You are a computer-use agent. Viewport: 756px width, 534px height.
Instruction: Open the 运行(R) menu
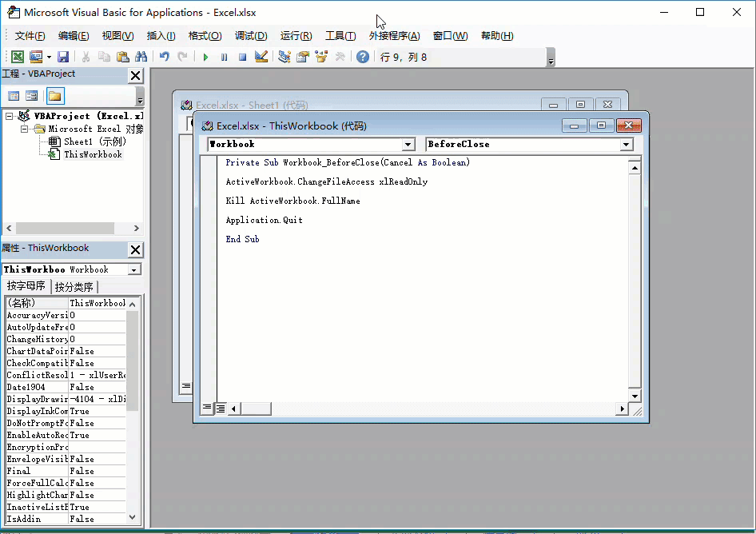[296, 36]
